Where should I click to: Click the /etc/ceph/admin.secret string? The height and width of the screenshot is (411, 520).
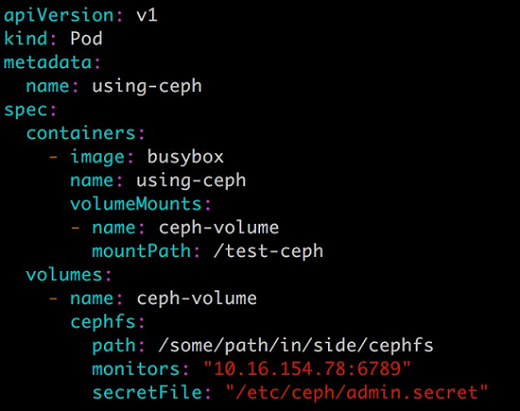pyautogui.click(x=356, y=393)
